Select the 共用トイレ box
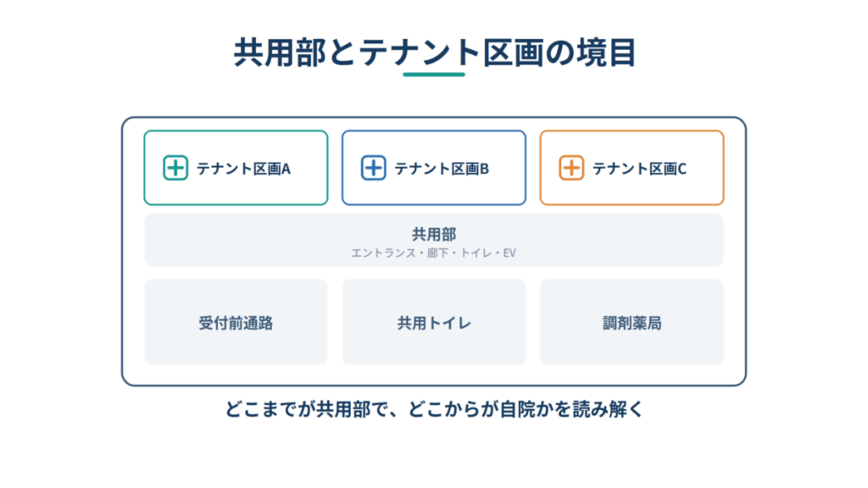 [x=434, y=322]
